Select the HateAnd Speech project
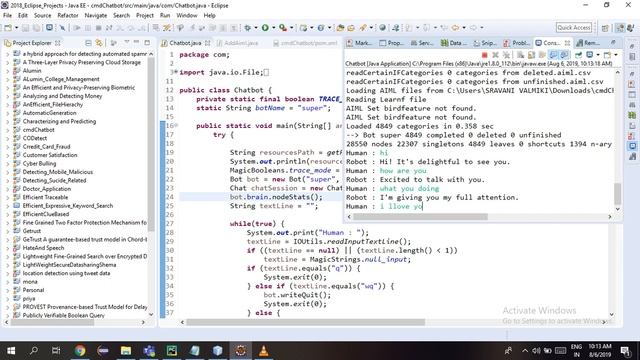The width and height of the screenshot is (640, 360). pyautogui.click(x=43, y=248)
